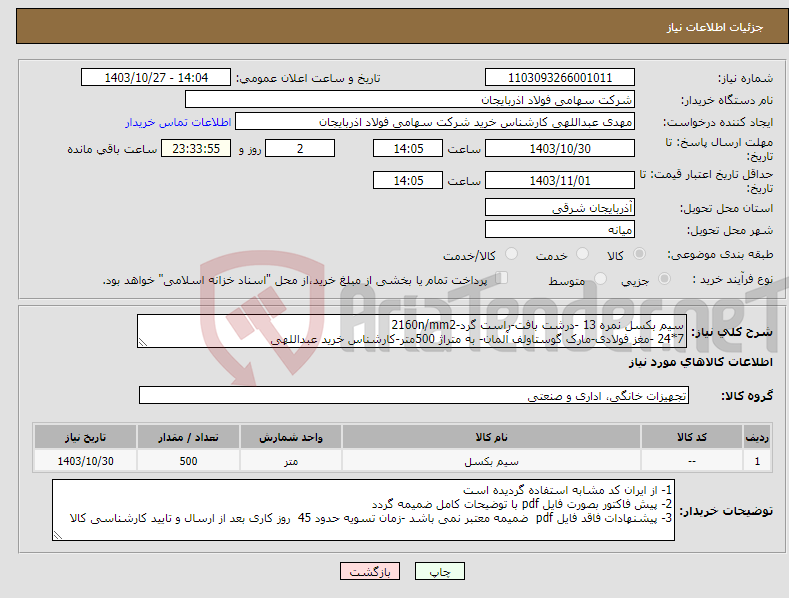The width and height of the screenshot is (789, 598).
Task: Click the شرح کلی نیاز description text area
Action: [412, 331]
